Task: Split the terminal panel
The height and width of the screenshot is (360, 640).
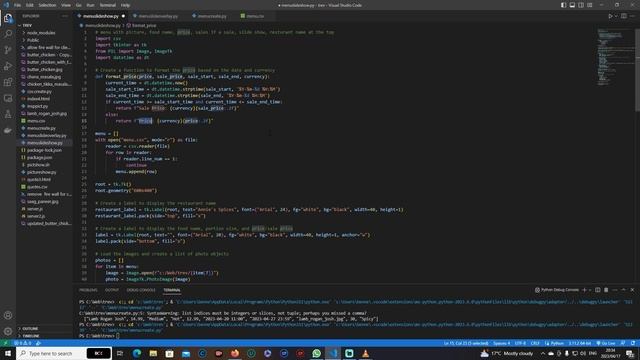Action: pos(598,290)
